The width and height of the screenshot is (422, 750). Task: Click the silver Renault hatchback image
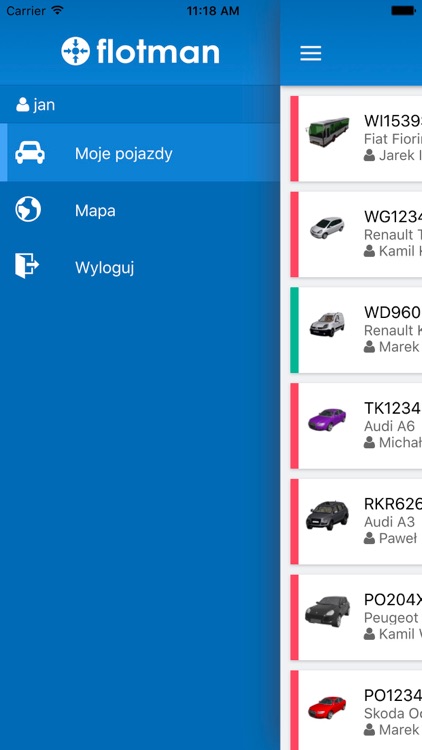(327, 228)
